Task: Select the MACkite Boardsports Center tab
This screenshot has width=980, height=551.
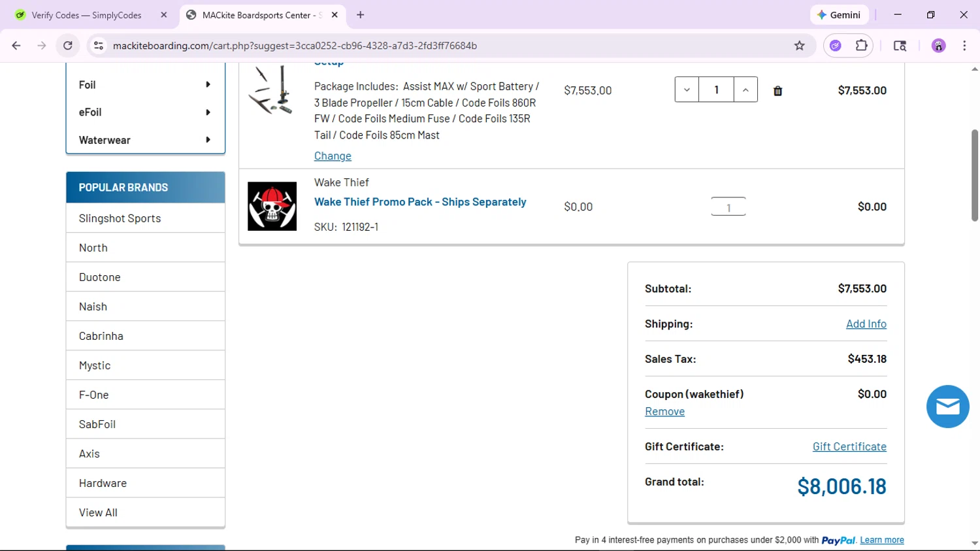Action: (x=261, y=15)
